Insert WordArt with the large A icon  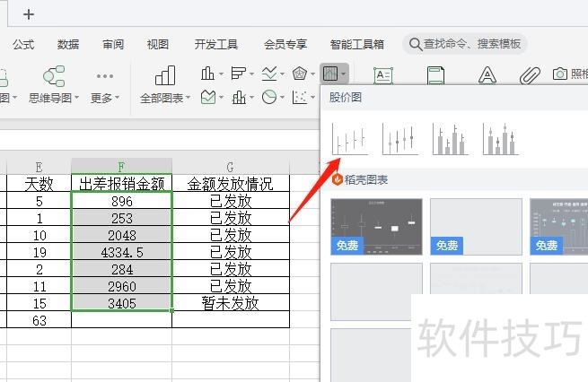click(x=487, y=75)
